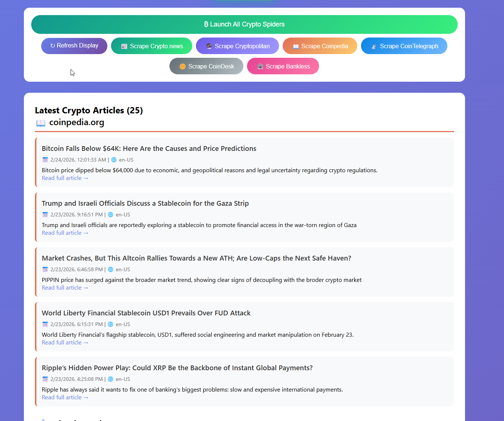The width and height of the screenshot is (504, 421).
Task: Click calendar icon on Gaza Stablecoin article
Action: pyautogui.click(x=45, y=215)
